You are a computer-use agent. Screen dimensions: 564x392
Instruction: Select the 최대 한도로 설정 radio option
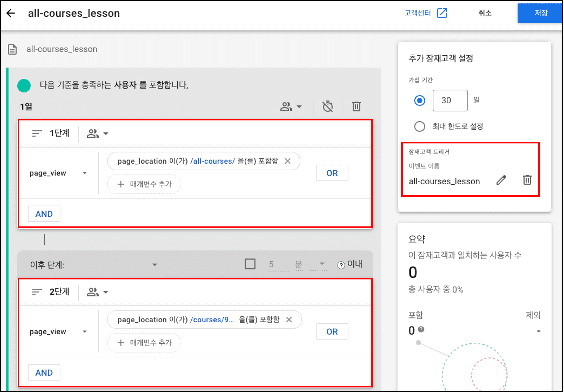point(419,126)
